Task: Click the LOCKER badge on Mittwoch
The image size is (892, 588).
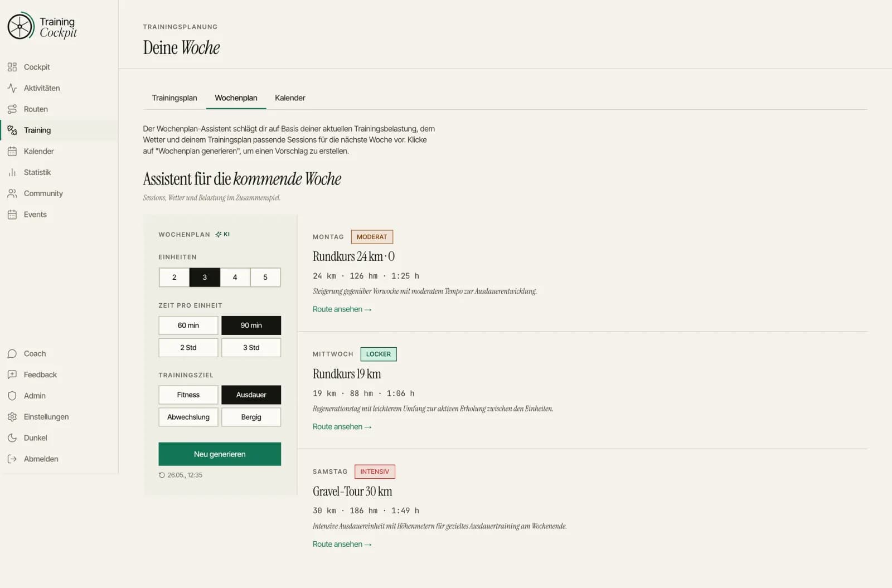Action: (379, 354)
